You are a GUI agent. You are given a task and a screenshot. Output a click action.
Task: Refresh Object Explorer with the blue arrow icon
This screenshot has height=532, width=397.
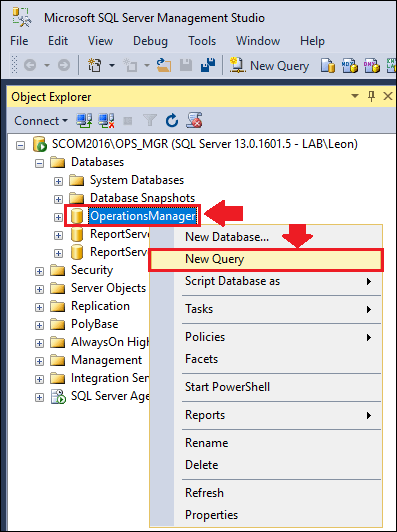tap(172, 121)
